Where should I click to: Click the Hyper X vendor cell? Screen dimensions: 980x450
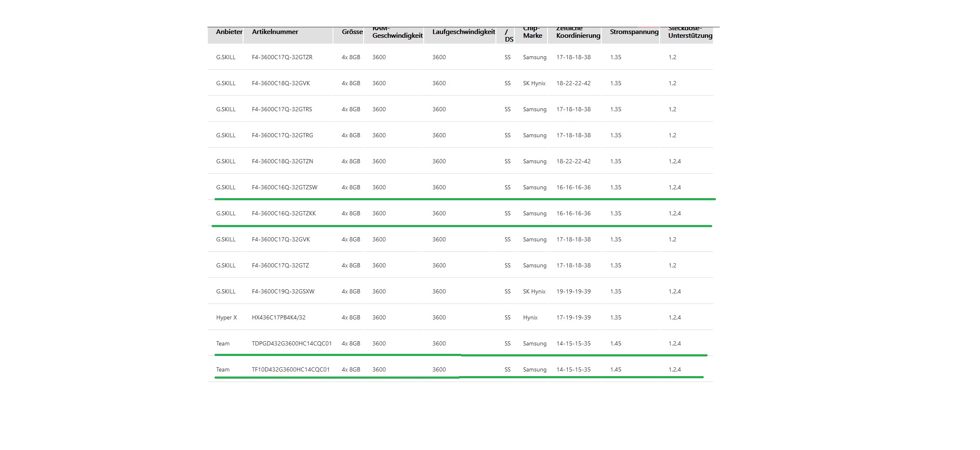pyautogui.click(x=226, y=317)
